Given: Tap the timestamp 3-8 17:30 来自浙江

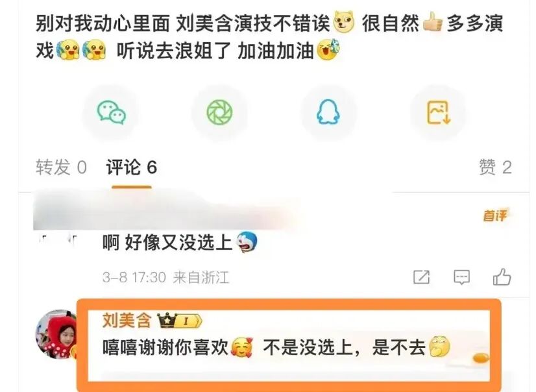Looking at the screenshot, I should (x=165, y=277).
